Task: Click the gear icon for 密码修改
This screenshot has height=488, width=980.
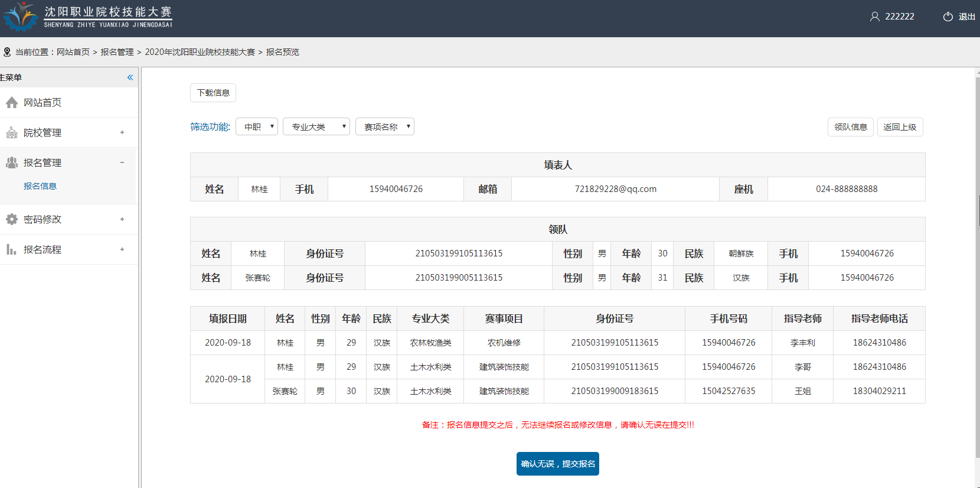Action: click(x=12, y=220)
